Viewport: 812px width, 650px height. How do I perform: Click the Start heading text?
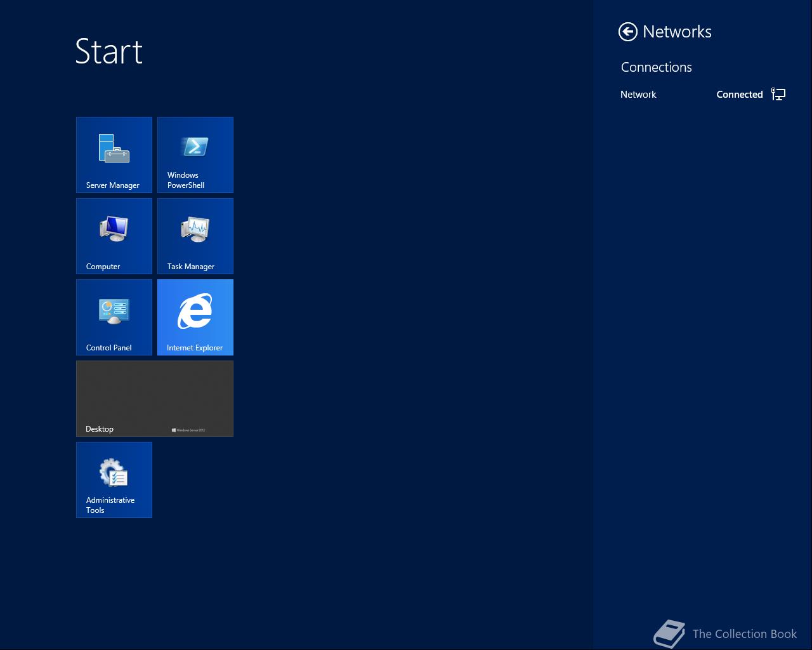109,51
